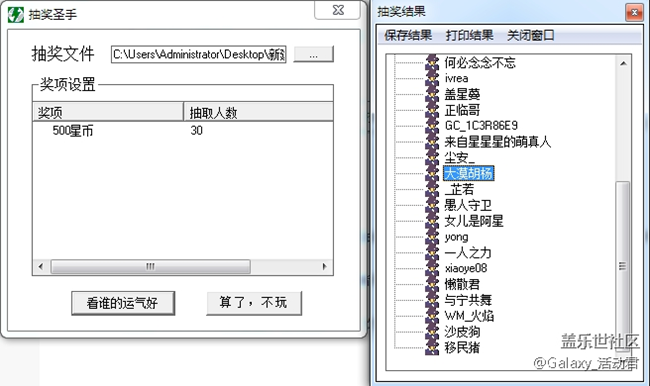This screenshot has width=650, height=386.
Task: Select winner 愚人守卫 in results
Action: pos(468,205)
